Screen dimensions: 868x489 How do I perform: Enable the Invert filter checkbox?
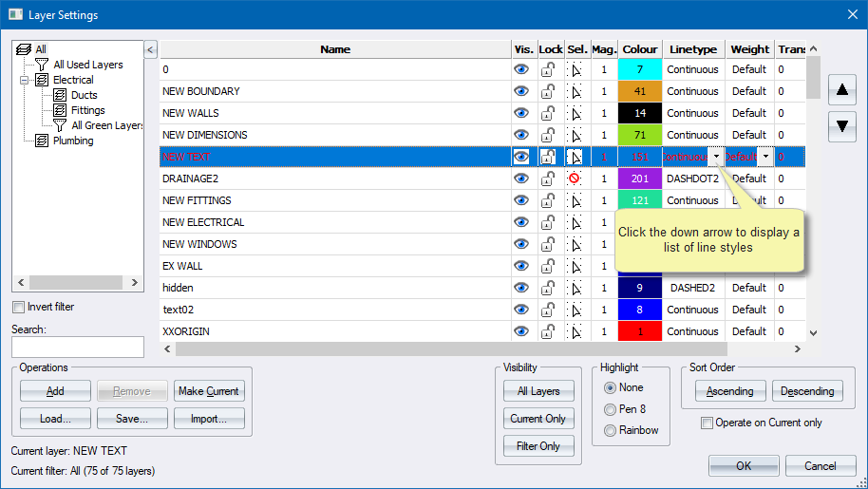tap(19, 307)
